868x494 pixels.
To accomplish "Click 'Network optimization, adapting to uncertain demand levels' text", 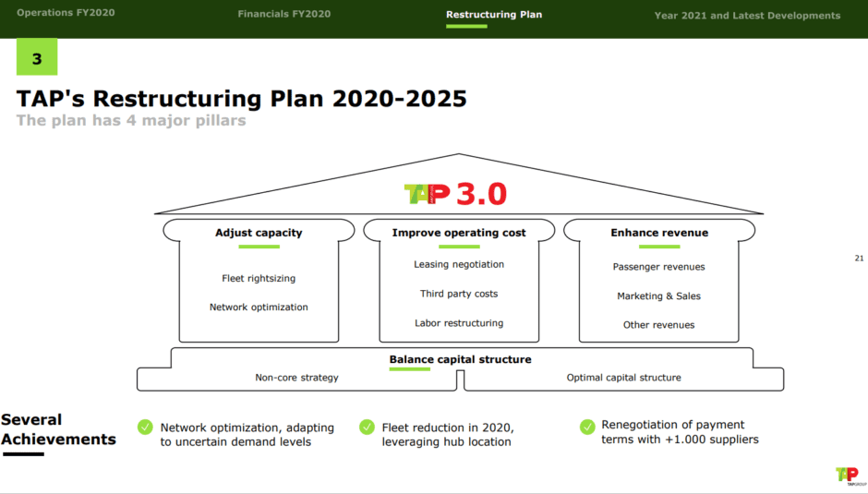I will pyautogui.click(x=247, y=435).
